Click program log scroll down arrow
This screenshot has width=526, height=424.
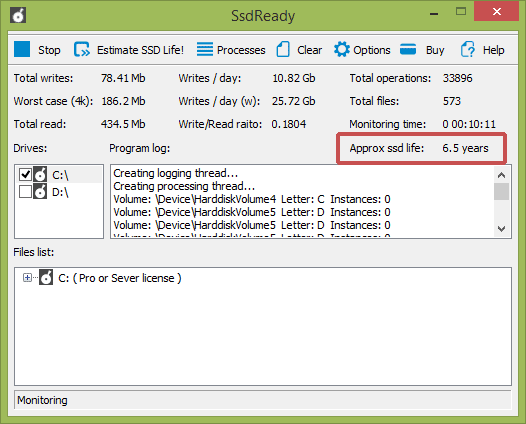(502, 229)
